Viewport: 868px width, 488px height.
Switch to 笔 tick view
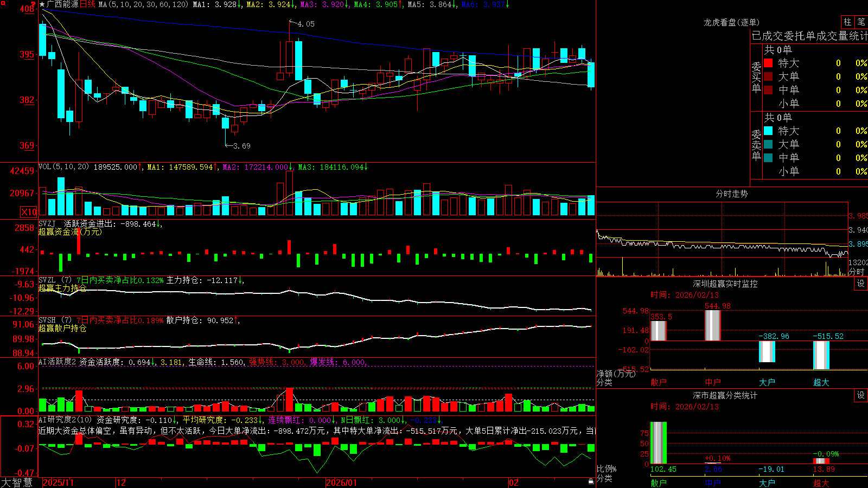click(x=861, y=22)
